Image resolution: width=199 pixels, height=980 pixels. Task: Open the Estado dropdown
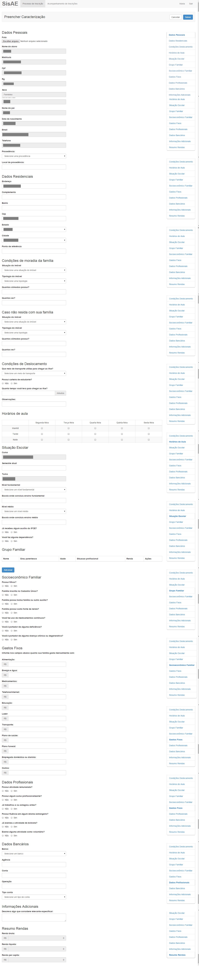pyautogui.click(x=34, y=229)
